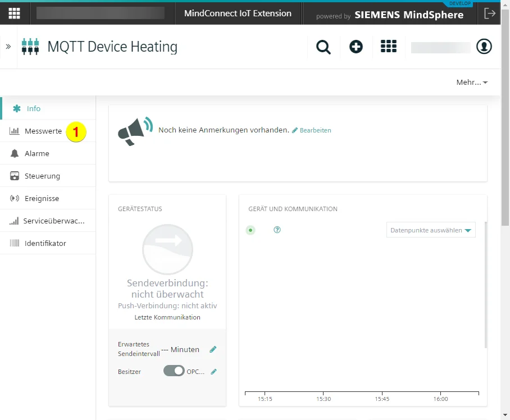Click the SIEMENS MindSphere logo text
Screen dimensions: 510x420
tap(409, 15)
